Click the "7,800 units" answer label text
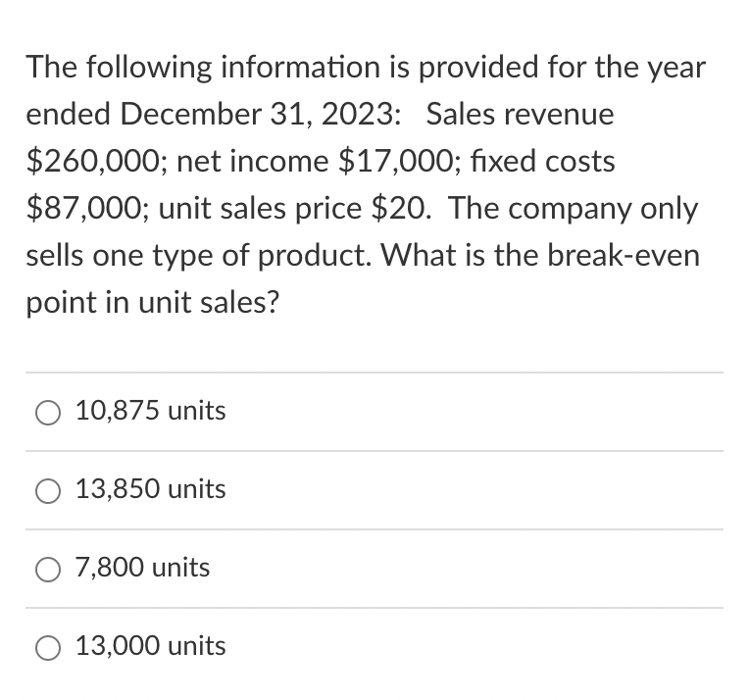The image size is (749, 700). (x=142, y=568)
